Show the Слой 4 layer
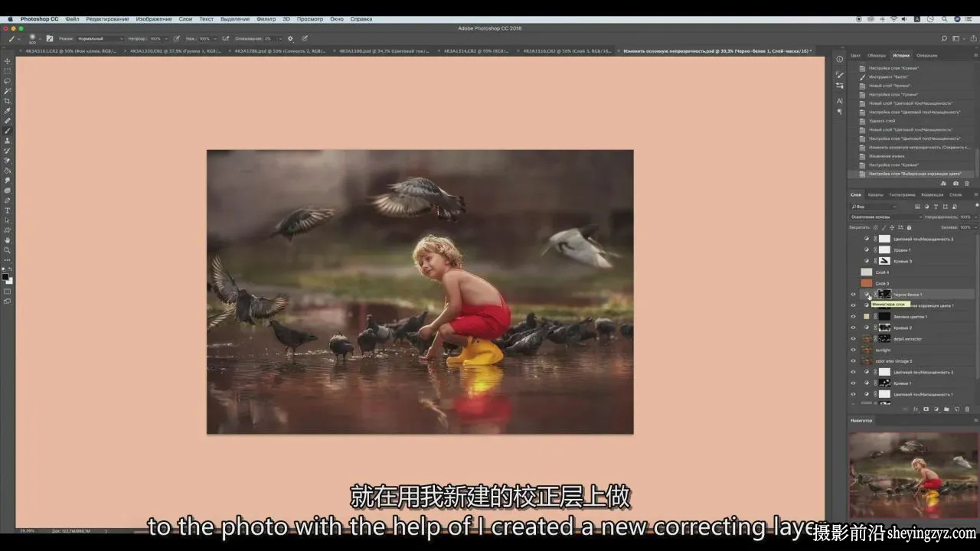 pyautogui.click(x=854, y=272)
